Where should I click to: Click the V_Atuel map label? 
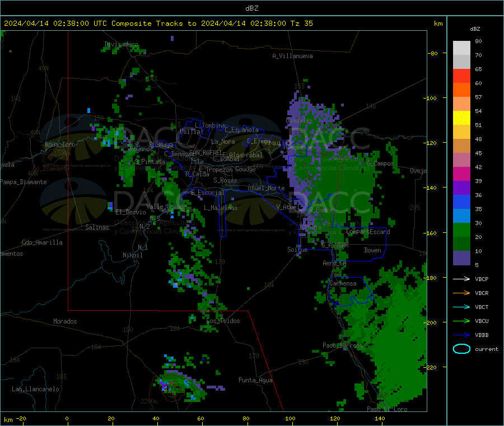pos(288,207)
